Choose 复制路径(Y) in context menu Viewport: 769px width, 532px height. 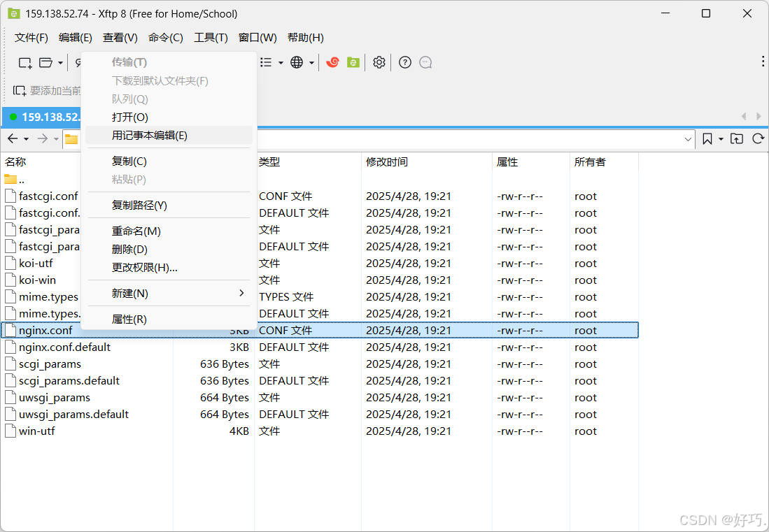169,206
